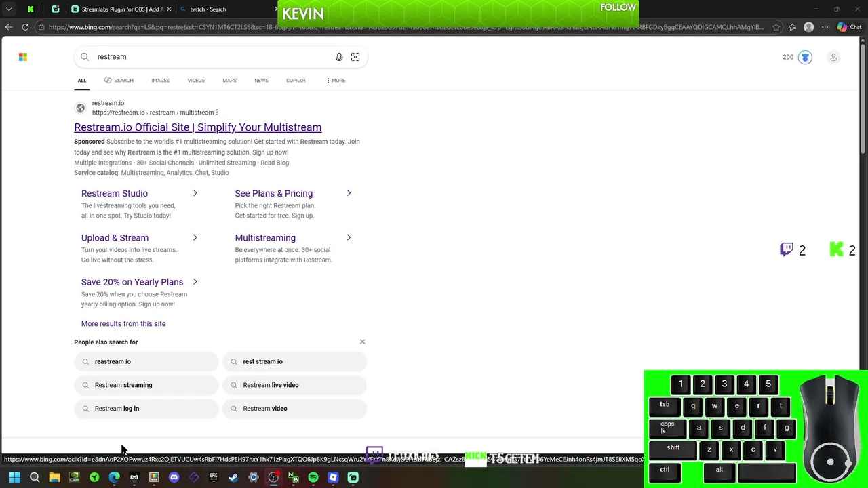Screen dimensions: 868x488
Task: Search suggestion reastream io
Action: tap(146, 361)
